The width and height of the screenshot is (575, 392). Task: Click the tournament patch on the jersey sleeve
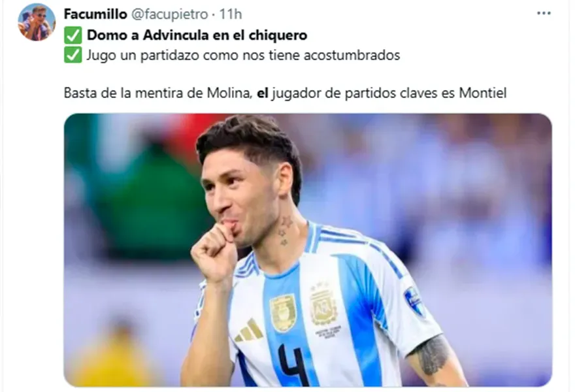[x=414, y=301]
